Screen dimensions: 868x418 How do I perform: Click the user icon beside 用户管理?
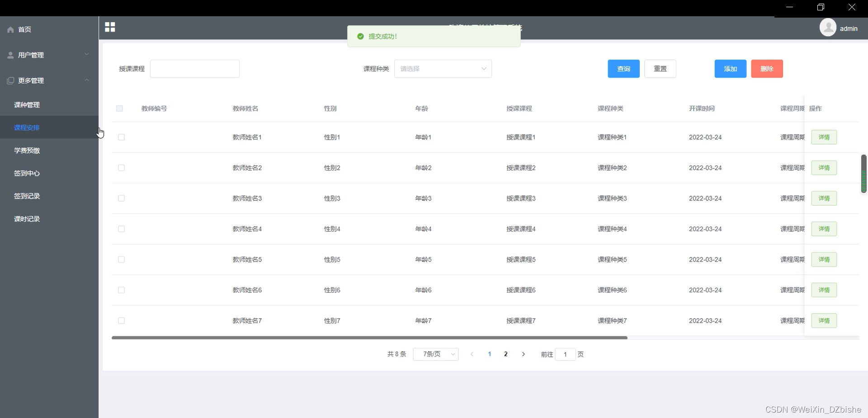pyautogui.click(x=10, y=55)
